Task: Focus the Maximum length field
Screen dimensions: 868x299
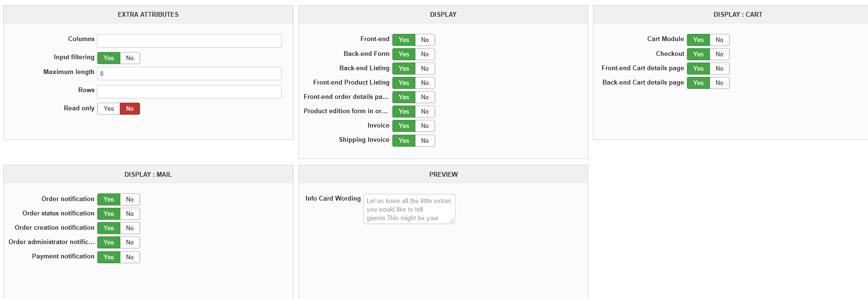Action: 189,74
